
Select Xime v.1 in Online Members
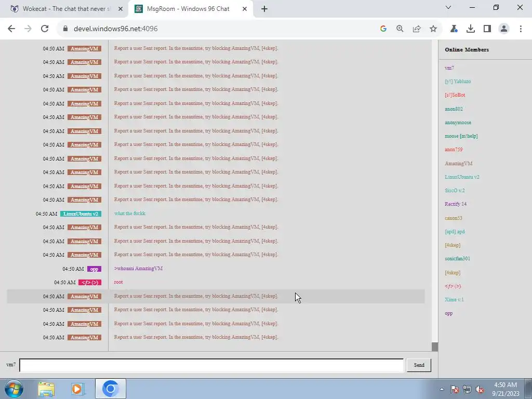pyautogui.click(x=454, y=300)
